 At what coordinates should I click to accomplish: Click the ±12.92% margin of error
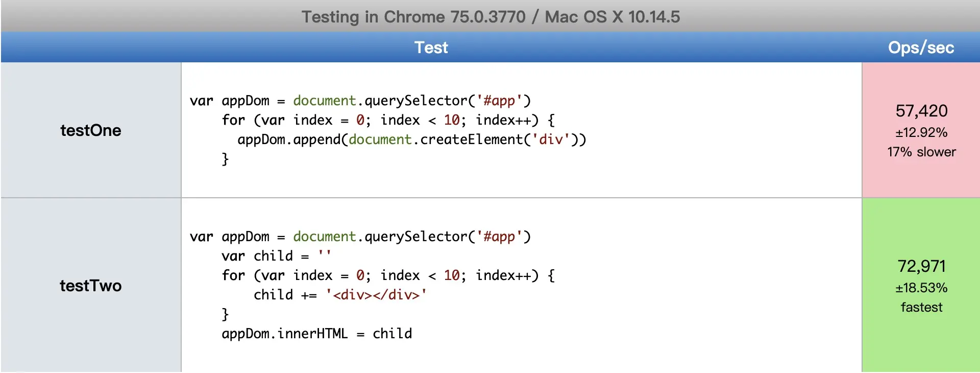[921, 132]
